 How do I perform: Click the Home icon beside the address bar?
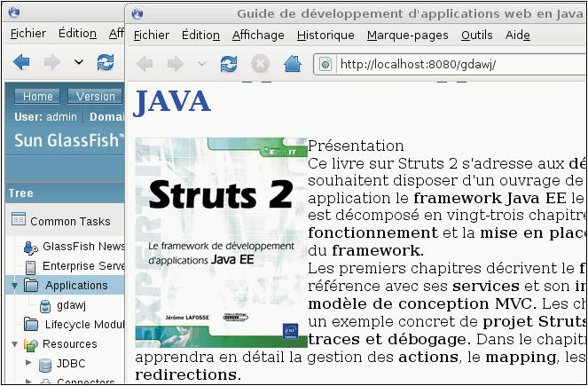click(292, 64)
